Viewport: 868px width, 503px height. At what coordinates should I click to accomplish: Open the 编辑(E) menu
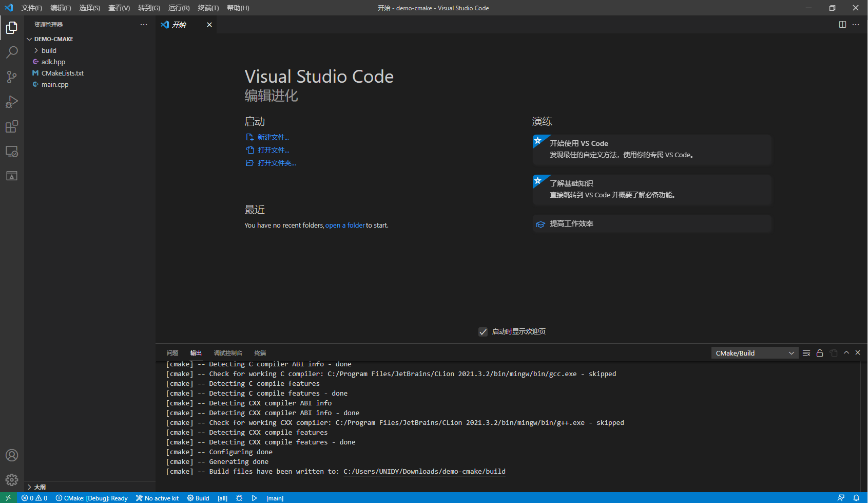[x=61, y=8]
